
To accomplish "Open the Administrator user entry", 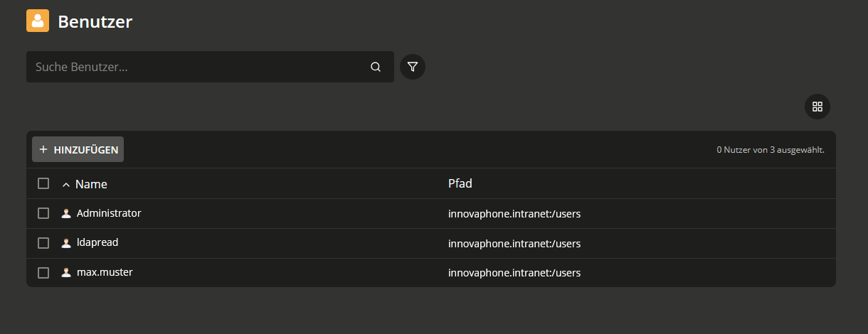I will tap(109, 213).
